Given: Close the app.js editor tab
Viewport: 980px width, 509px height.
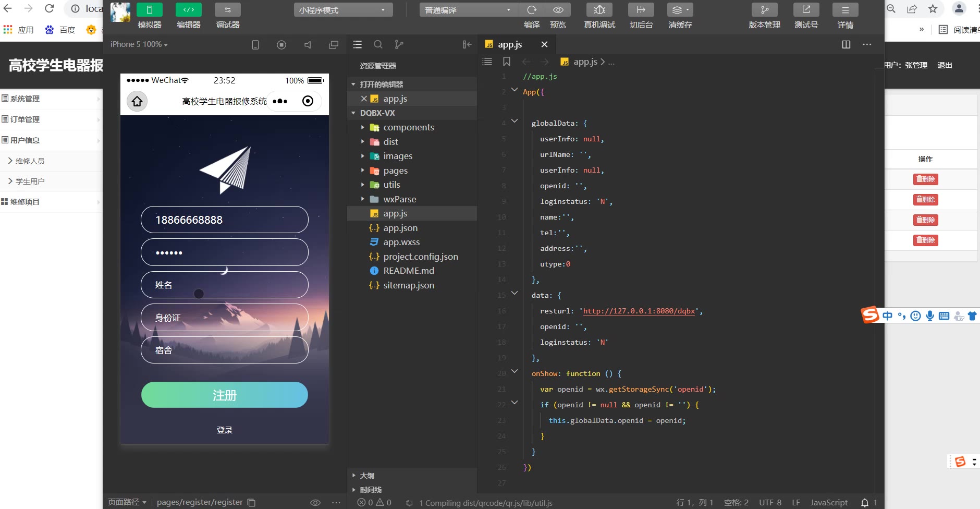Looking at the screenshot, I should (x=544, y=45).
